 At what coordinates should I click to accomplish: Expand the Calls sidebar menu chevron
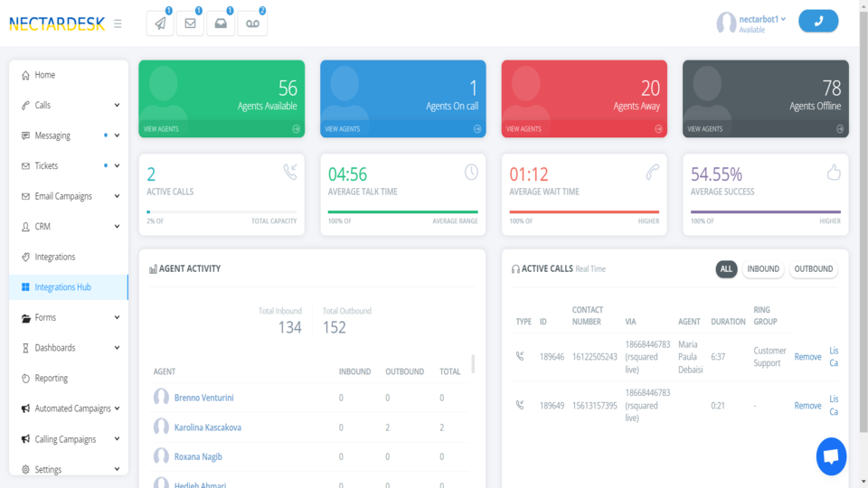click(x=117, y=105)
